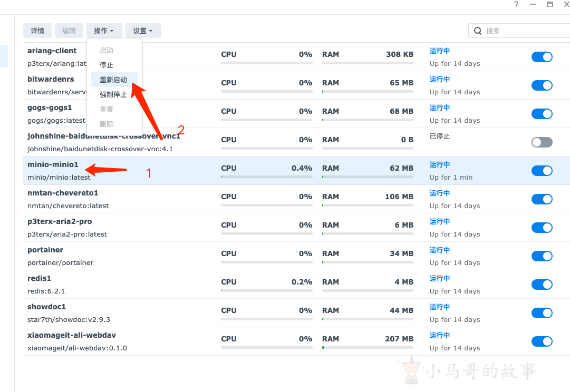This screenshot has width=570, height=392.
Task: Toggle the redis1 container switch
Action: tap(542, 285)
